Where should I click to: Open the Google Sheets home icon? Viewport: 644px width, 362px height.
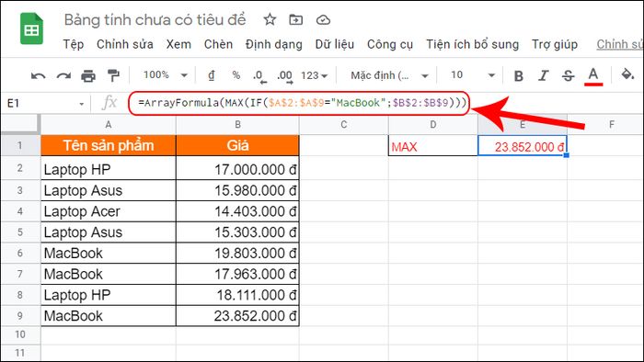(x=31, y=28)
